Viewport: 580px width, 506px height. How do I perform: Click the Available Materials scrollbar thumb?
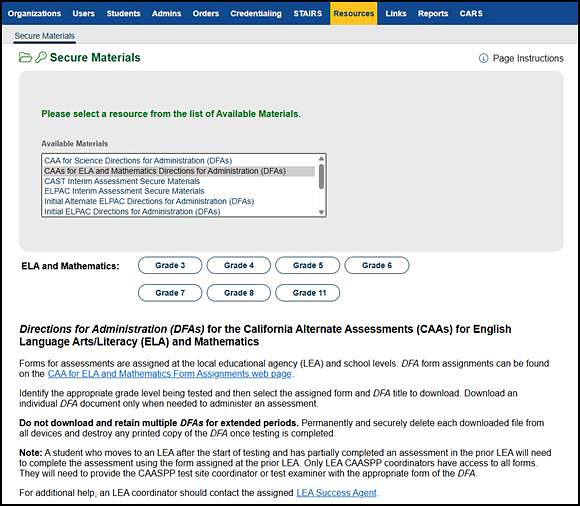pyautogui.click(x=321, y=176)
